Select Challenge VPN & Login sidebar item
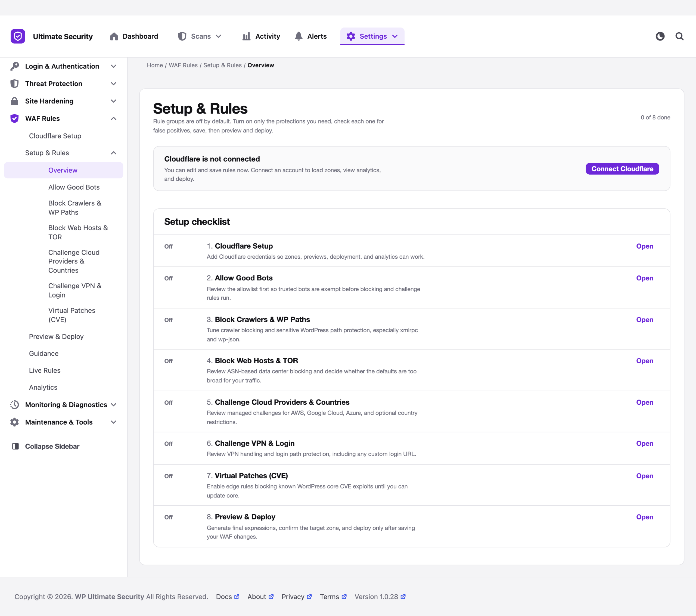 coord(75,290)
